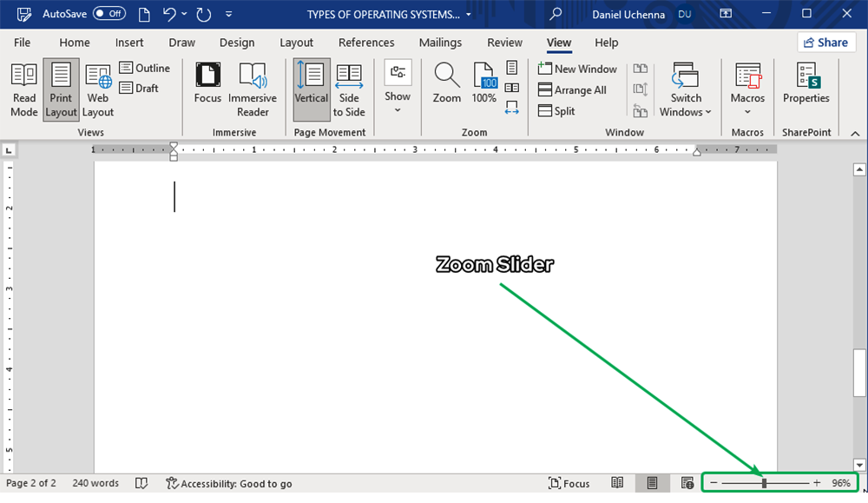Switch to Web Layout view
This screenshot has height=503, width=868.
(x=98, y=89)
